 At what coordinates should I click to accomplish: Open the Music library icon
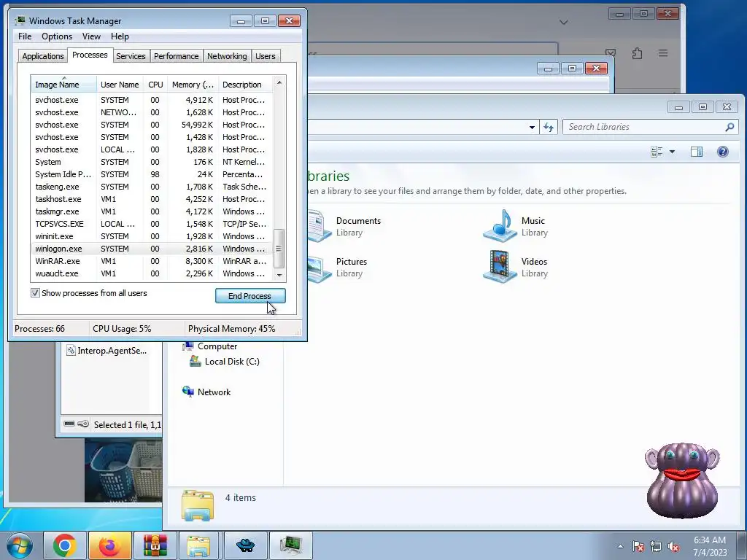point(500,226)
